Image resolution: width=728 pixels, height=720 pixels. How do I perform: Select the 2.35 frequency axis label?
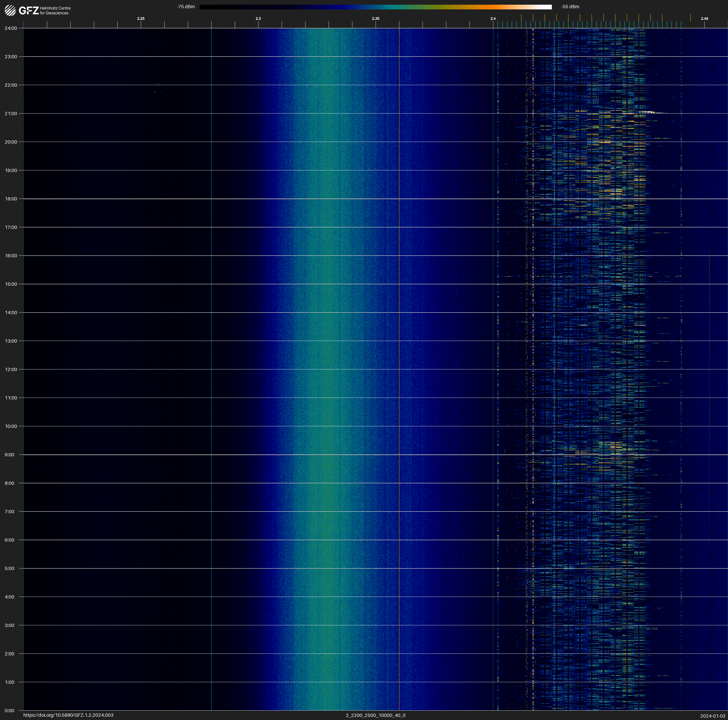(x=376, y=19)
